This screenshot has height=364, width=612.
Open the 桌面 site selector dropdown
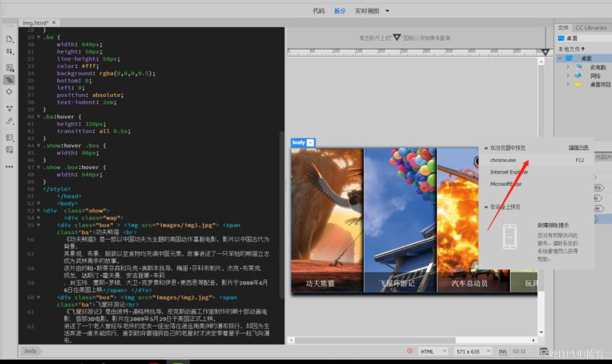(x=584, y=38)
